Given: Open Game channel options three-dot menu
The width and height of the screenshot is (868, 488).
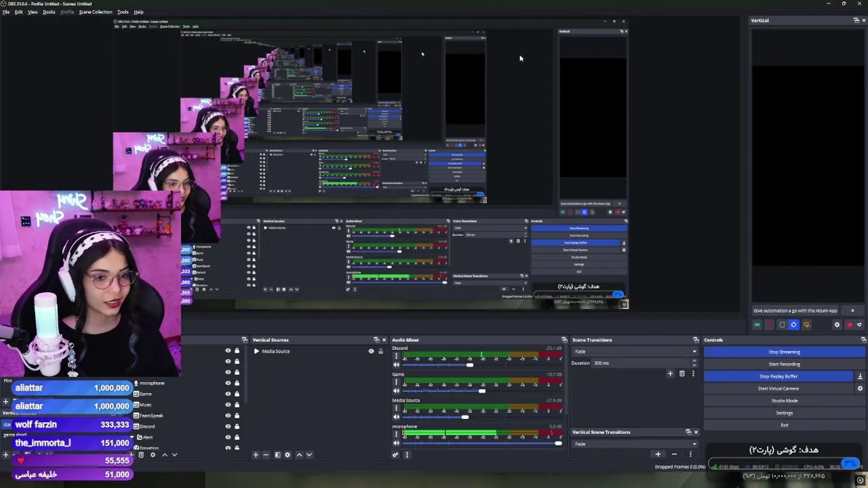Looking at the screenshot, I should click(x=397, y=382).
